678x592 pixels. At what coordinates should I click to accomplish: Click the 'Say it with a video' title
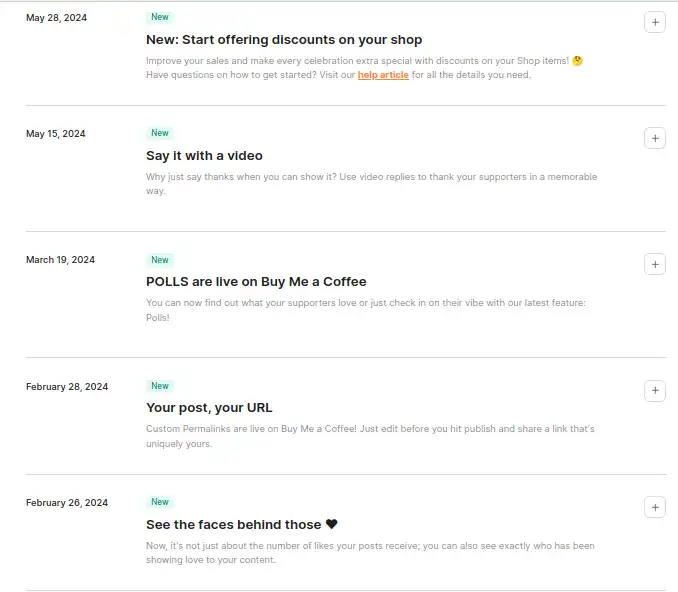pos(204,156)
